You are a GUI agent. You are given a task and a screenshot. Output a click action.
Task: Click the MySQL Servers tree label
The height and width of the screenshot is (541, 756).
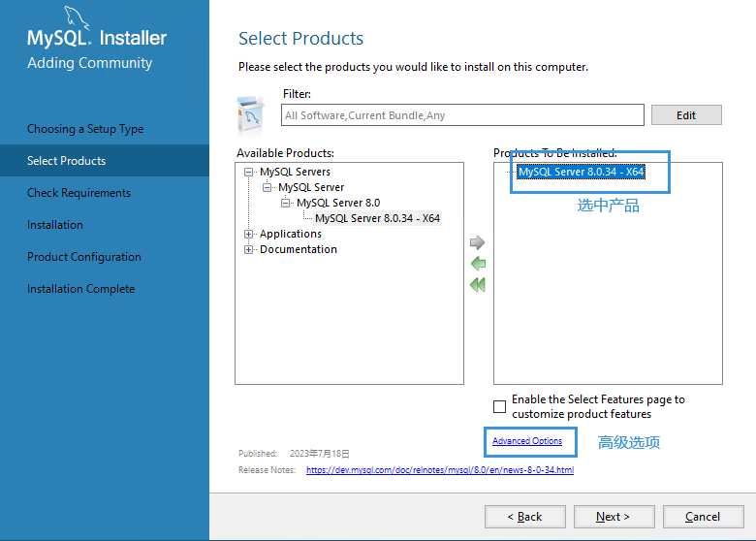[295, 172]
